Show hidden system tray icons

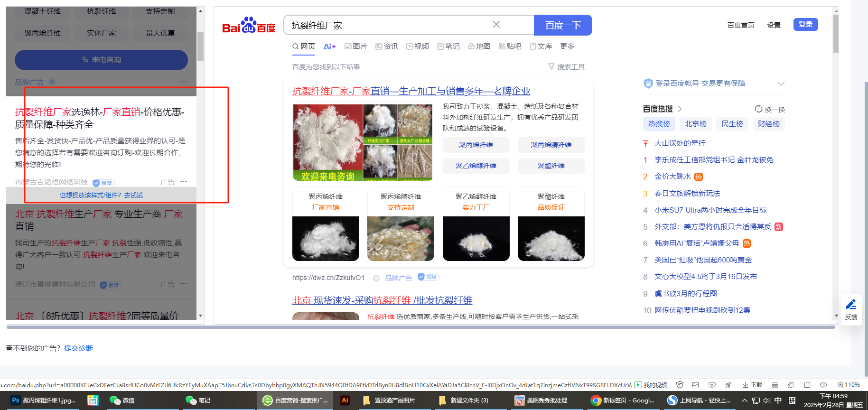(745, 401)
